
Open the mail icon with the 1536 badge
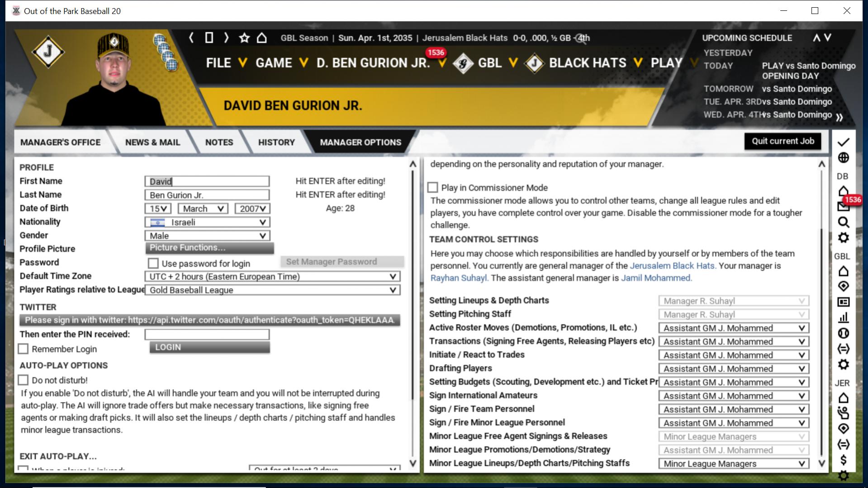click(x=843, y=206)
